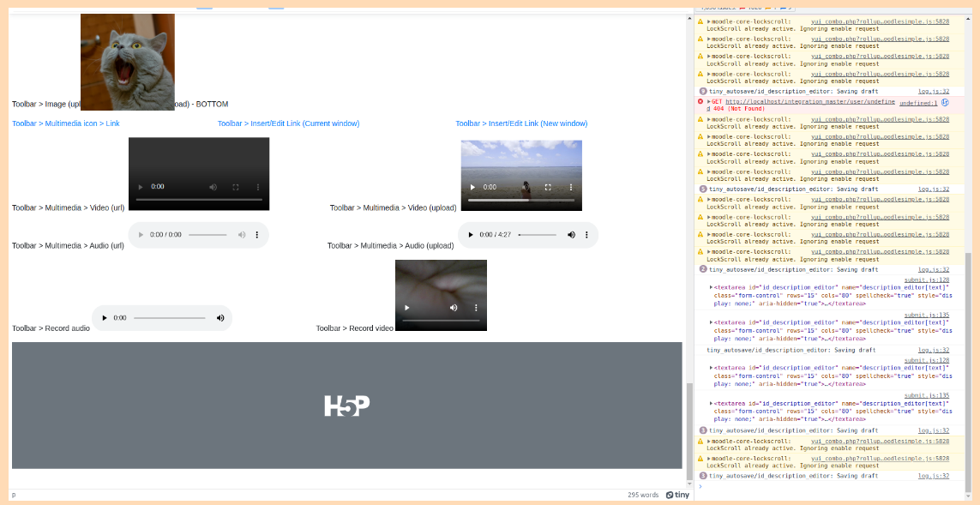
Task: Open more options on Video (url) player
Action: coord(258,187)
